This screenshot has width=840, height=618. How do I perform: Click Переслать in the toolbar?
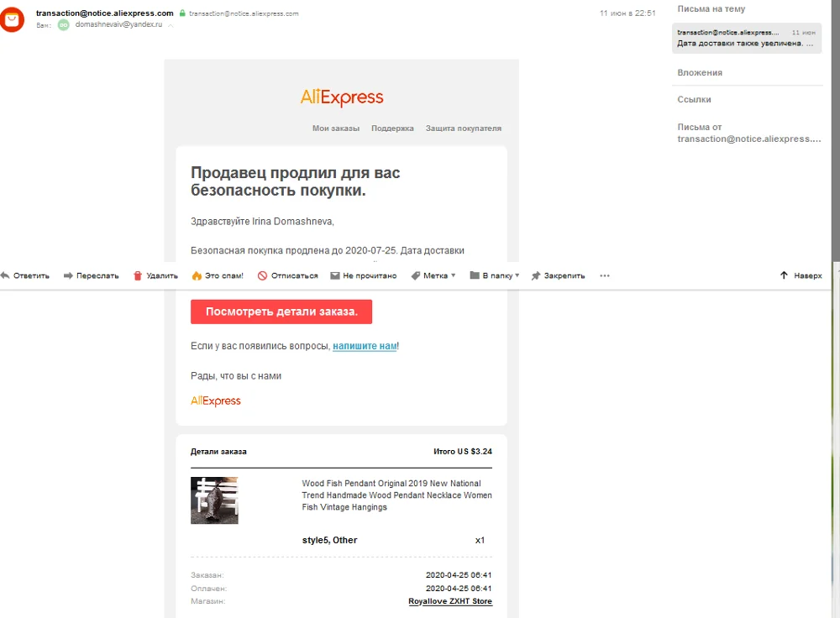[x=97, y=275]
